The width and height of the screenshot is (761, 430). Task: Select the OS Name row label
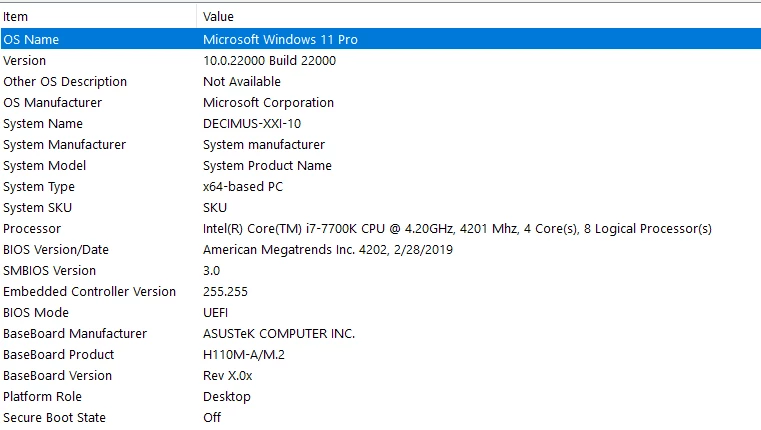pyautogui.click(x=31, y=39)
